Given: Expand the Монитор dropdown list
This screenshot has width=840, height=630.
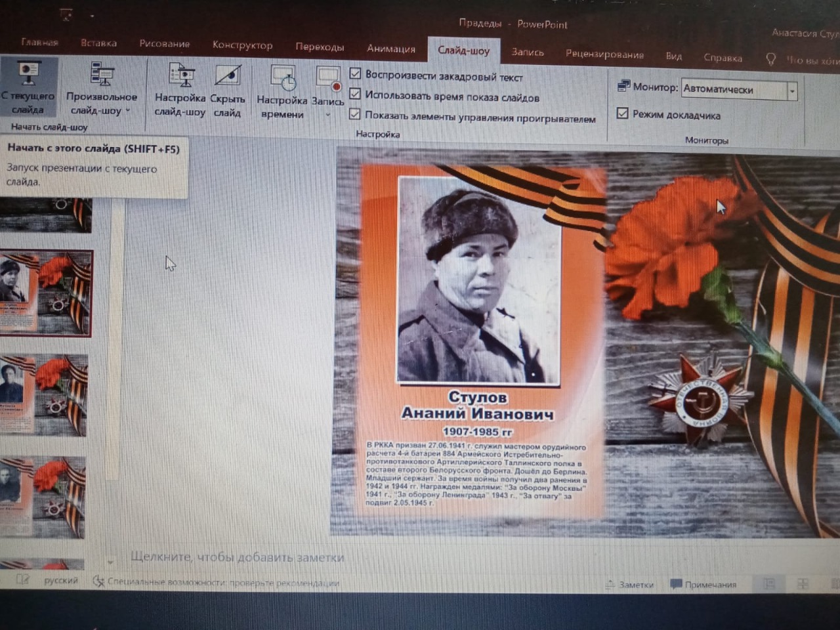Looking at the screenshot, I should (792, 90).
